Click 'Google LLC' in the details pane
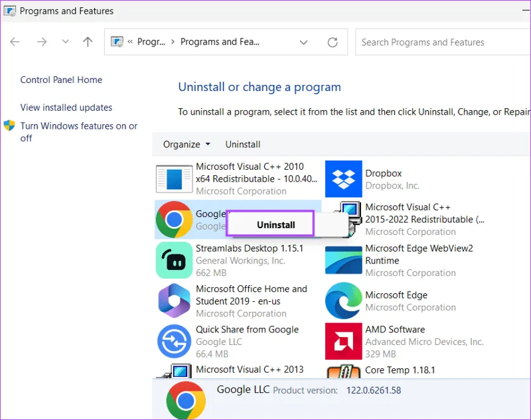 click(243, 389)
